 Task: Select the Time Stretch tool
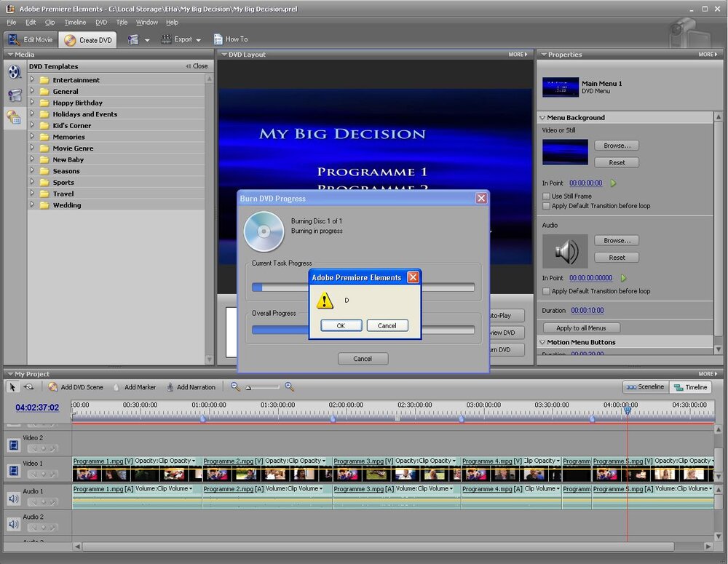coord(29,386)
